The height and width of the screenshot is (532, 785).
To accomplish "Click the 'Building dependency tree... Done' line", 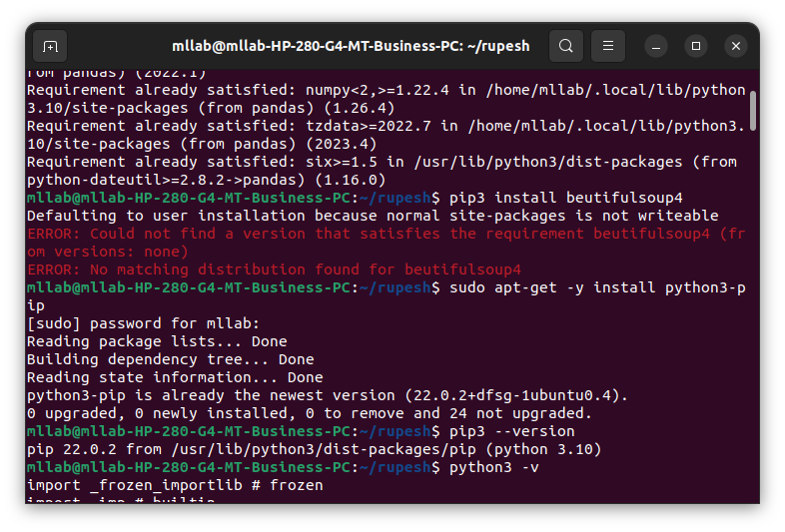I will tap(170, 359).
